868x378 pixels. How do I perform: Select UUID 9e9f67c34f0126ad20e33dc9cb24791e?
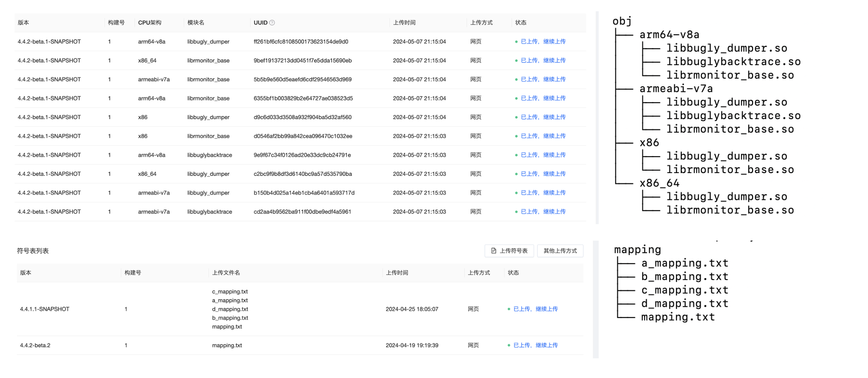(x=302, y=155)
